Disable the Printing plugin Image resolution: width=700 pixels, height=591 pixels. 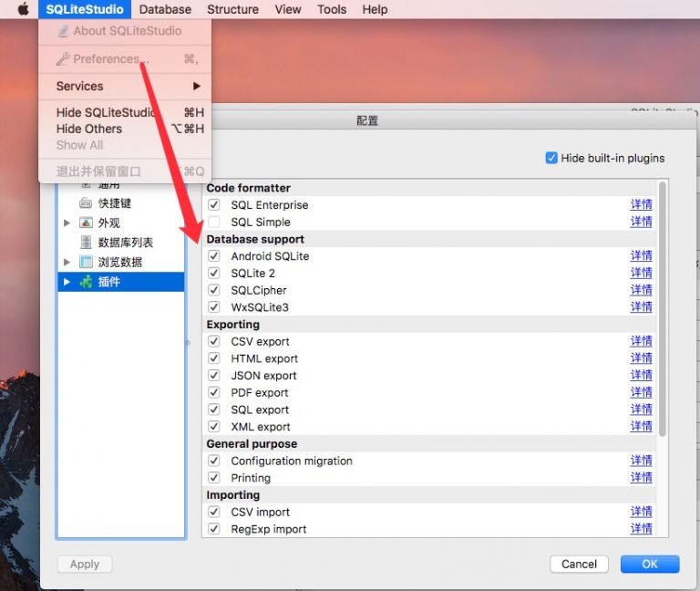point(214,478)
